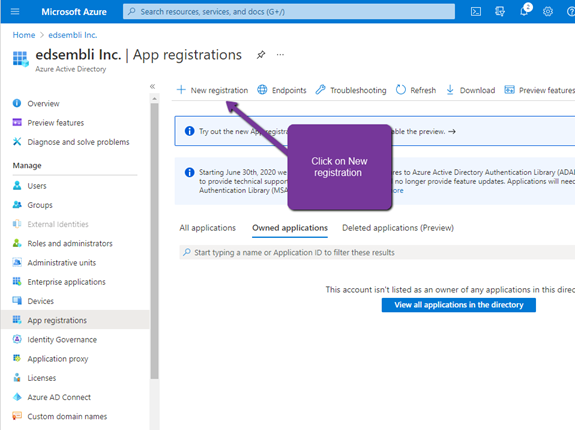Switch to Owned applications tab
The image size is (575, 430).
[x=290, y=228]
